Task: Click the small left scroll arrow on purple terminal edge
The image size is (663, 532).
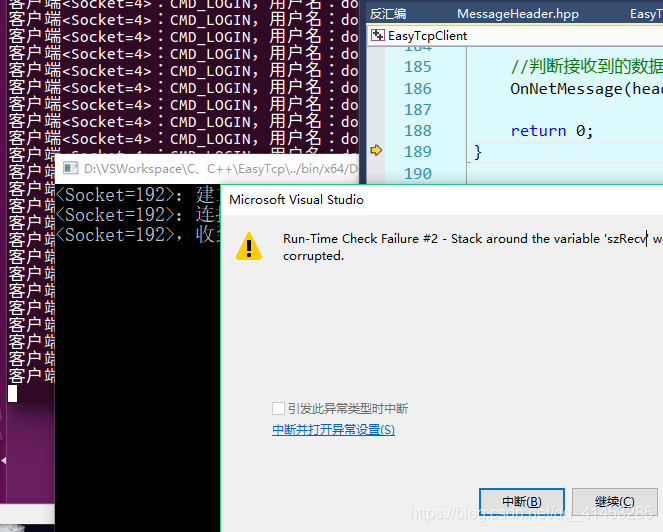Action: pos(3,460)
